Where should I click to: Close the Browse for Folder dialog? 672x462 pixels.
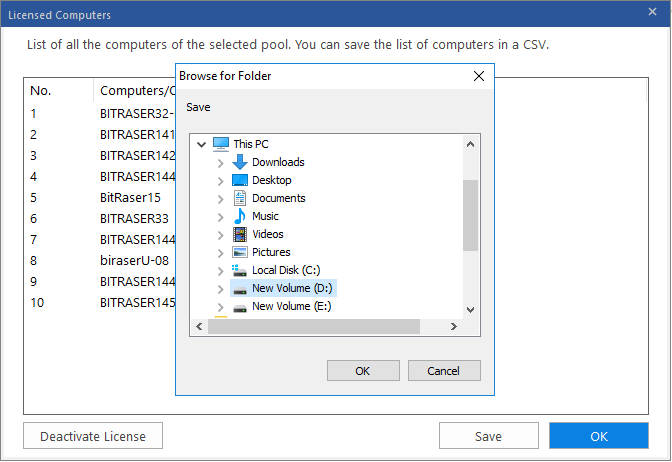tap(479, 76)
